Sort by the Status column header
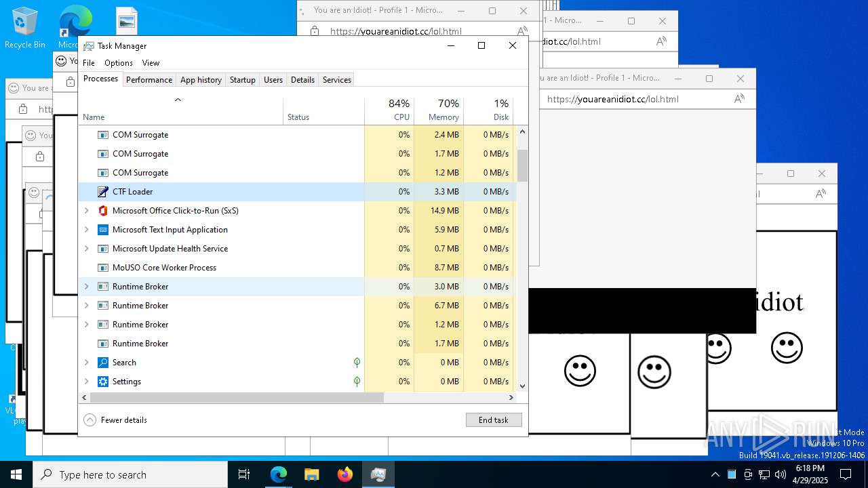Viewport: 868px width, 488px height. point(323,111)
